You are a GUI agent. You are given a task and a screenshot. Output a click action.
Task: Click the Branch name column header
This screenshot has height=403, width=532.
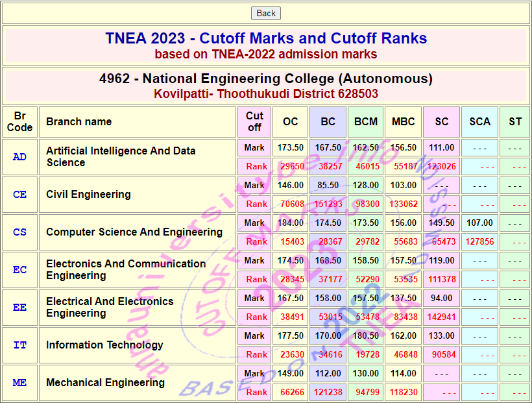138,122
